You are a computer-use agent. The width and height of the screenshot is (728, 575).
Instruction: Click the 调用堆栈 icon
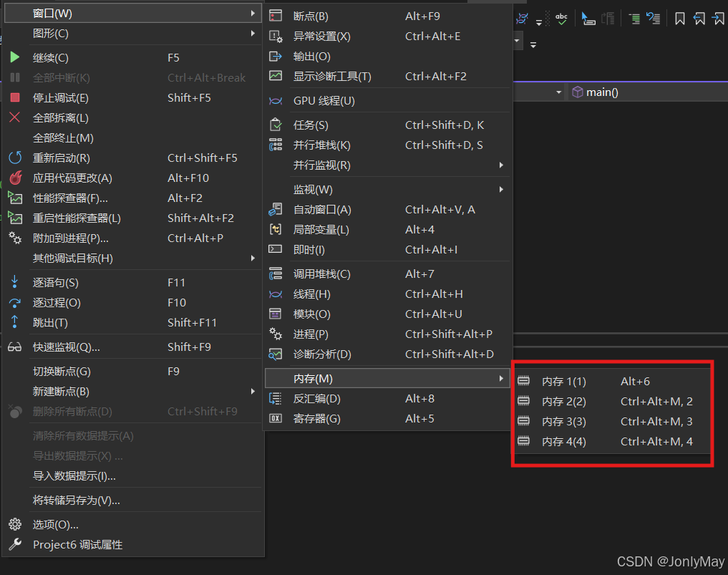pyautogui.click(x=276, y=274)
